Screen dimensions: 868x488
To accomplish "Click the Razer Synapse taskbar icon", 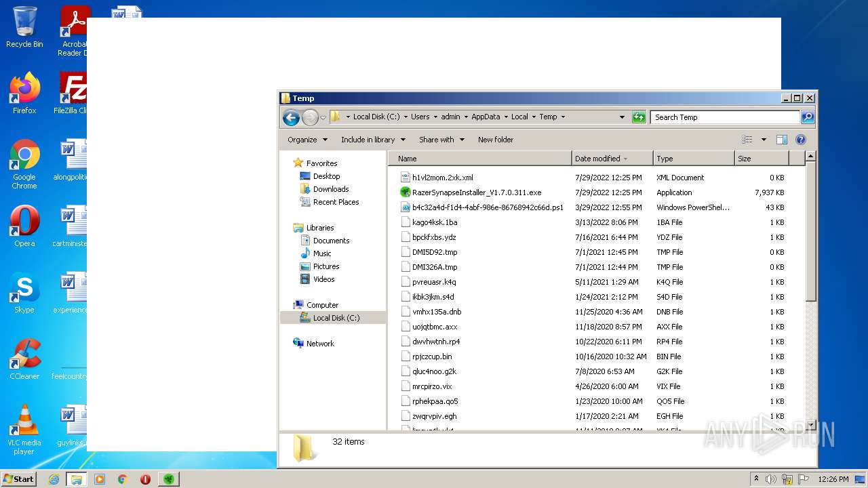I will click(x=169, y=479).
